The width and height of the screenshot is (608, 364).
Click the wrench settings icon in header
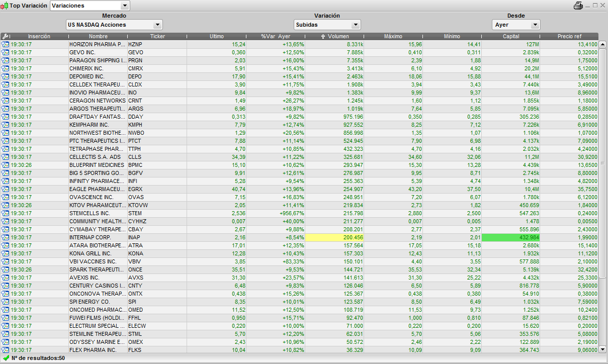tap(5, 36)
